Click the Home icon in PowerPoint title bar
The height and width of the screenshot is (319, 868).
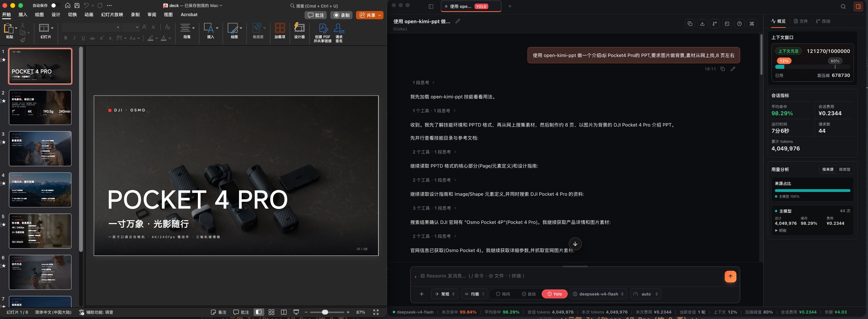tap(68, 5)
